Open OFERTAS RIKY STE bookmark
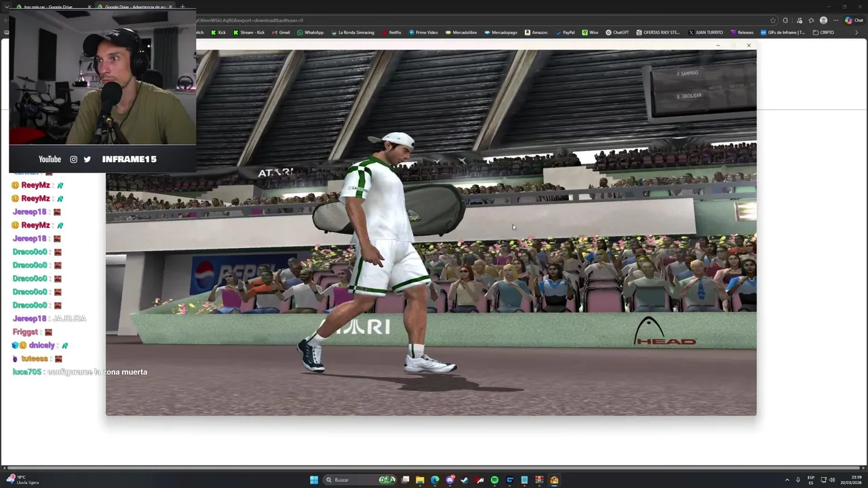 (658, 33)
